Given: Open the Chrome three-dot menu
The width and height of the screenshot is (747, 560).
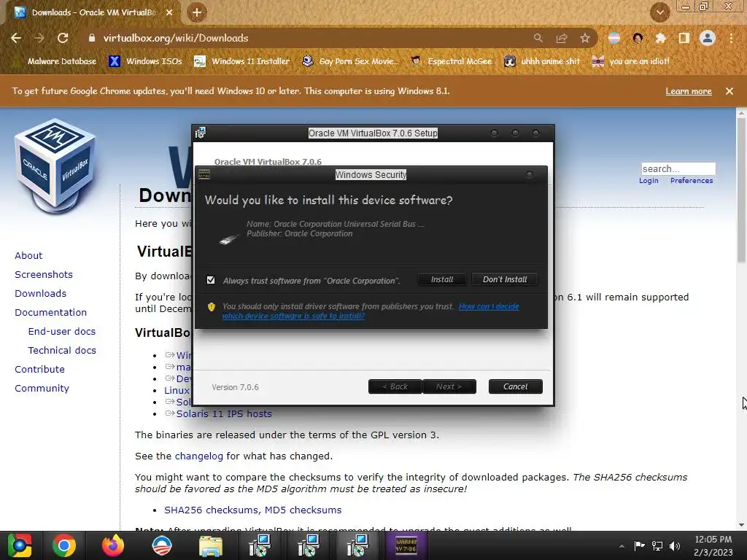Looking at the screenshot, I should 731,38.
